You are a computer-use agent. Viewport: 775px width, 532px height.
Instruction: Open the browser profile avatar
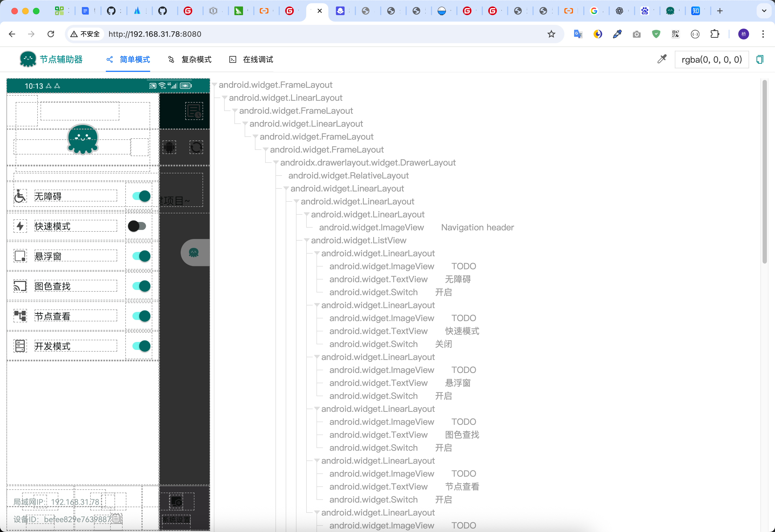744,34
